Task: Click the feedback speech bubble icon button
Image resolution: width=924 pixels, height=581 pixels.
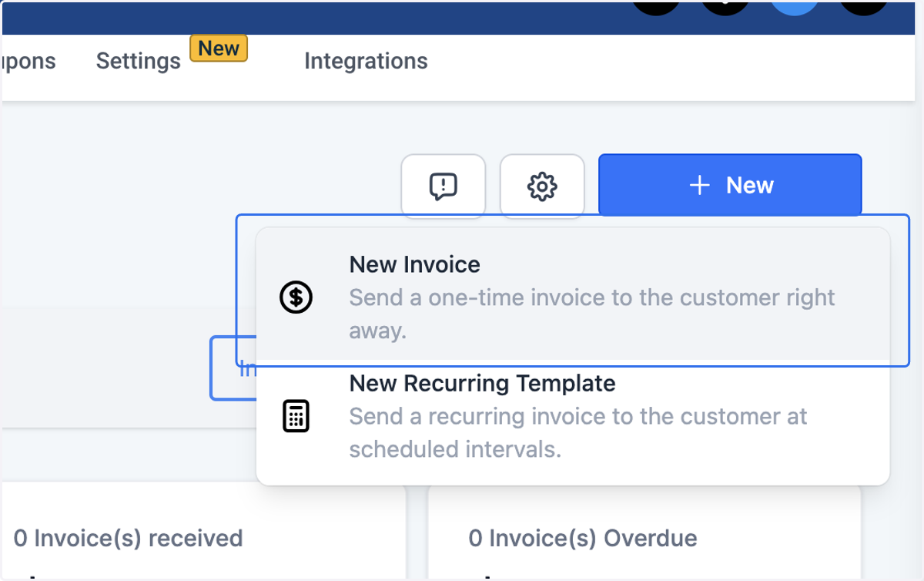Action: 444,186
